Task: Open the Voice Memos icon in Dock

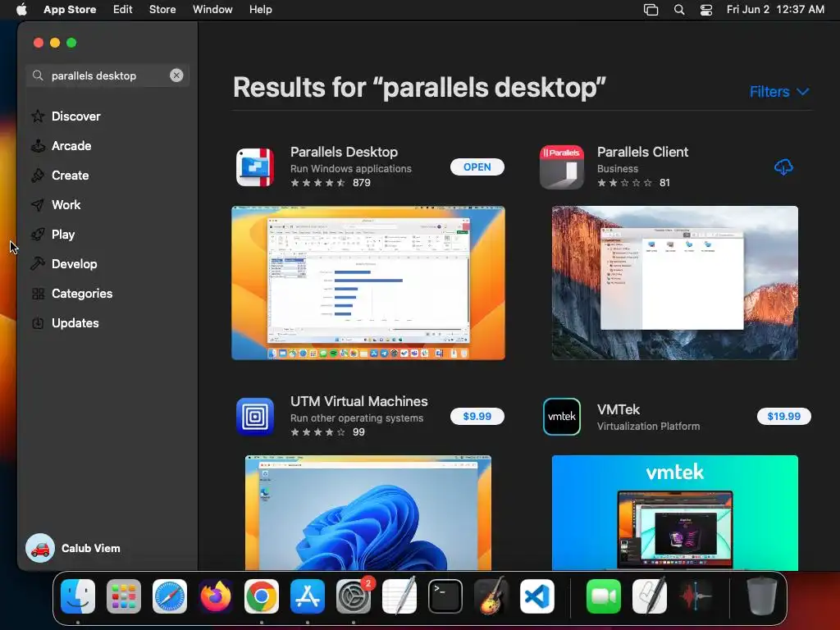Action: pos(696,596)
